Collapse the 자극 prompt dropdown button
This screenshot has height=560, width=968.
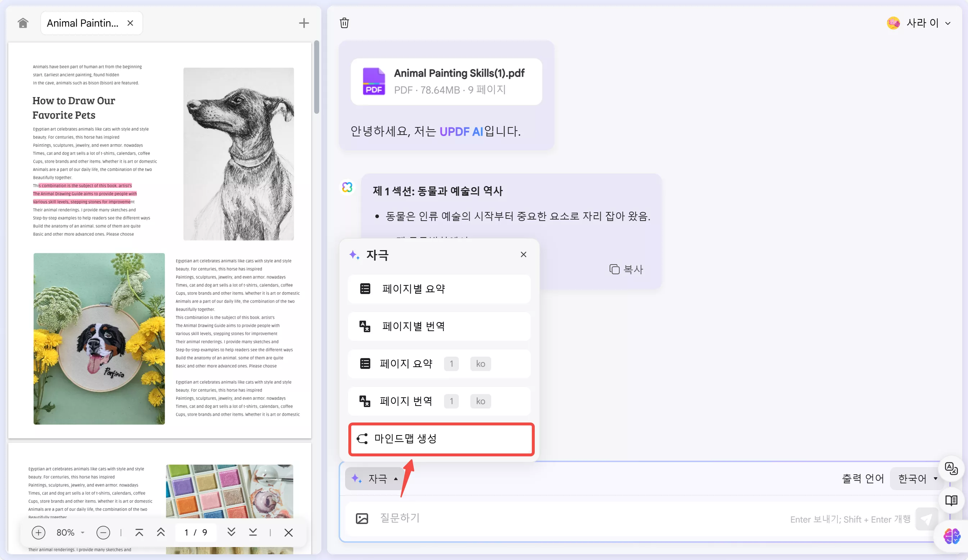(x=374, y=479)
